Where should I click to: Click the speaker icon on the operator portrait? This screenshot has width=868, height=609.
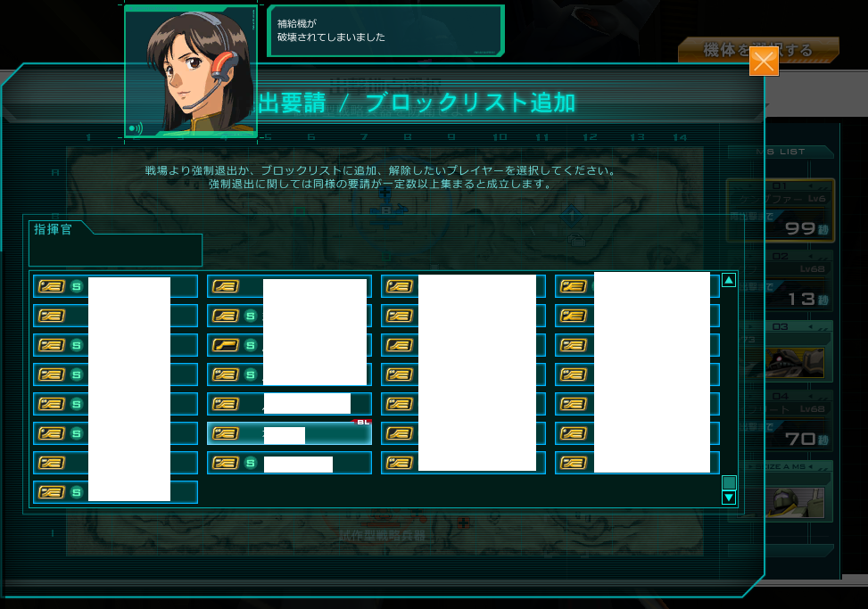click(x=135, y=128)
